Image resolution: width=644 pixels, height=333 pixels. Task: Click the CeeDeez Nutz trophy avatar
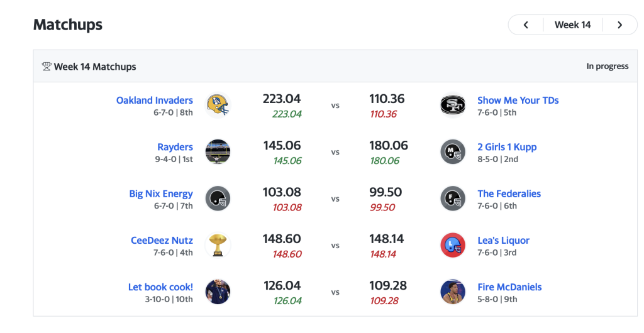[218, 245]
